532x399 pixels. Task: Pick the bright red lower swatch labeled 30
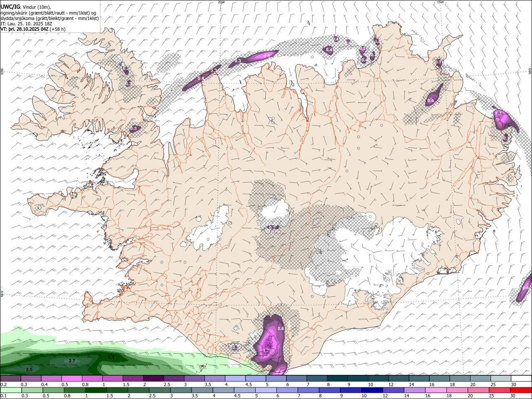click(521, 390)
